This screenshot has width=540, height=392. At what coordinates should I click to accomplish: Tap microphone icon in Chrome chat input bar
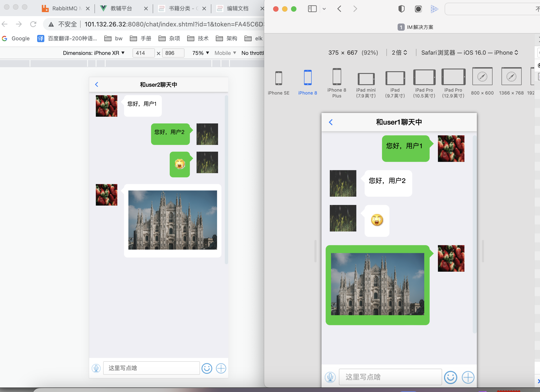tap(96, 368)
